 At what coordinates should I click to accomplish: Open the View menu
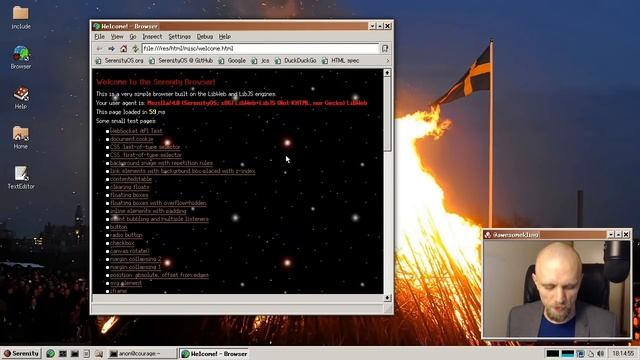tap(117, 37)
